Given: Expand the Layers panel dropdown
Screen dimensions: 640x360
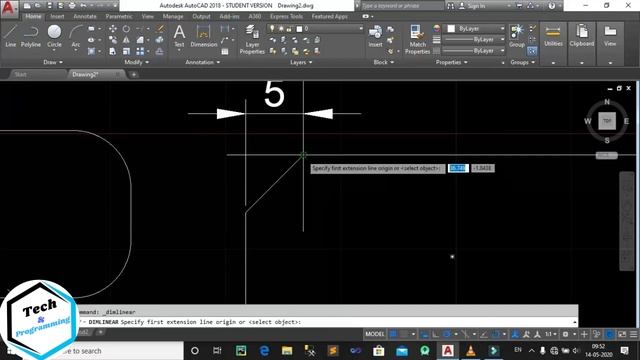Looking at the screenshot, I should point(301,62).
